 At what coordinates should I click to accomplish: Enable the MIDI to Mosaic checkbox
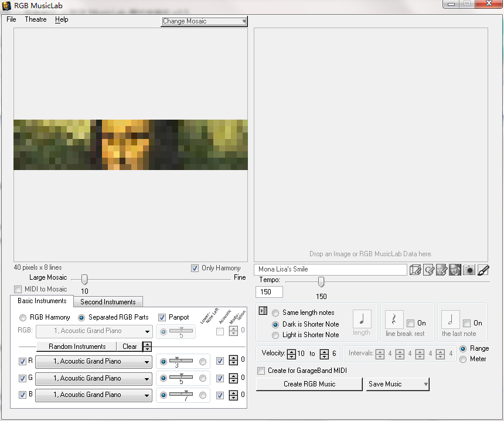pyautogui.click(x=18, y=289)
